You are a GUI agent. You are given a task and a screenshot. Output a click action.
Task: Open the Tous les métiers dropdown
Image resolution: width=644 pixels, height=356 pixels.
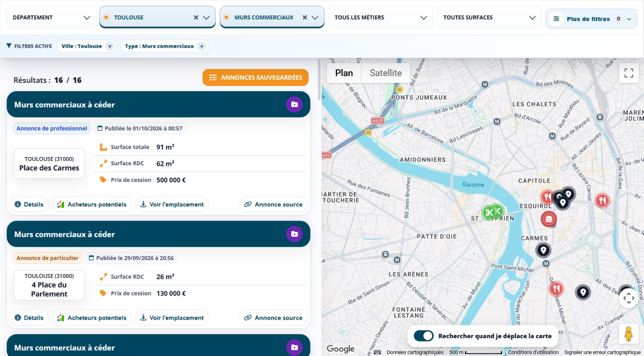point(380,18)
